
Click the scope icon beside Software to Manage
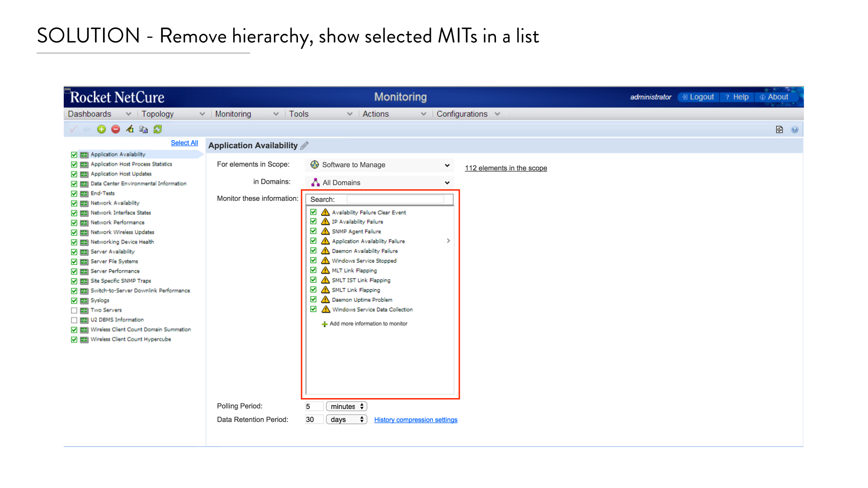315,165
